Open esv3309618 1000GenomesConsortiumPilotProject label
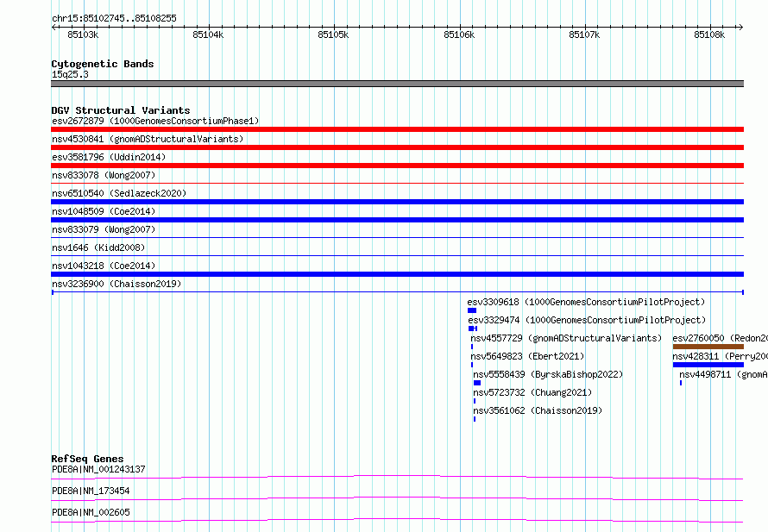Viewport: 768px width, 532px height. coord(586,302)
